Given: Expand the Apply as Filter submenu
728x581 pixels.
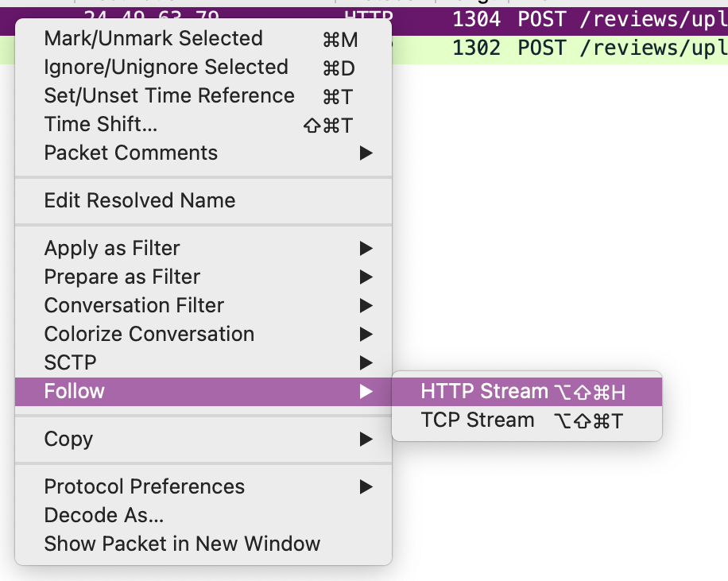Looking at the screenshot, I should 112,248.
